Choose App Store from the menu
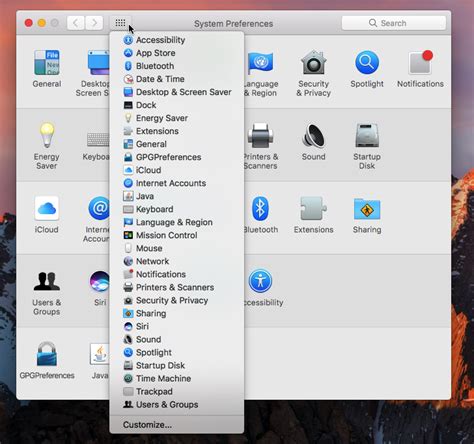The image size is (474, 444). point(177,53)
